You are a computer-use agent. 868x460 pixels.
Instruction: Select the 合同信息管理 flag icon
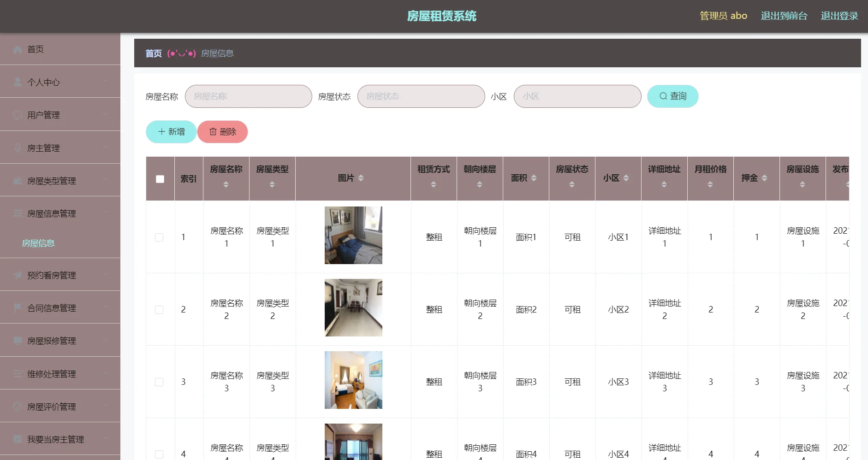(x=17, y=308)
